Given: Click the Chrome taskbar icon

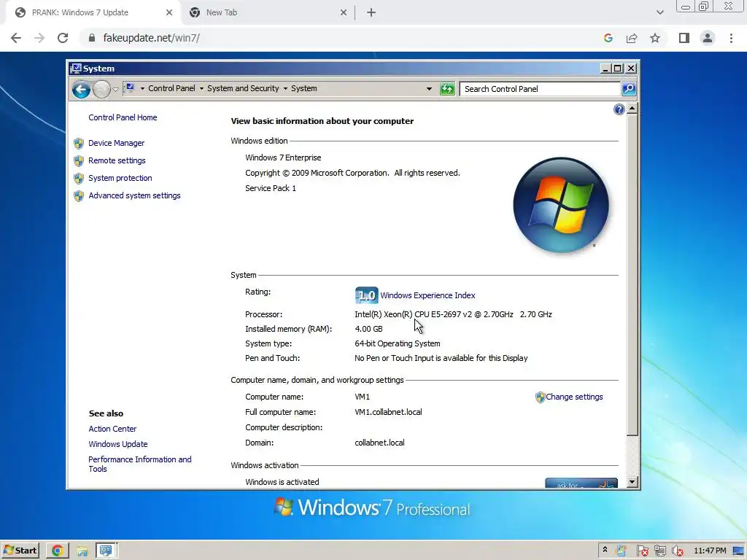Looking at the screenshot, I should coord(57,551).
